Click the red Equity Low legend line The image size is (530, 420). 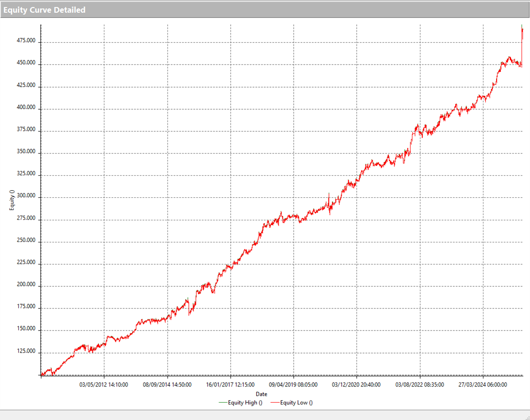coord(275,403)
